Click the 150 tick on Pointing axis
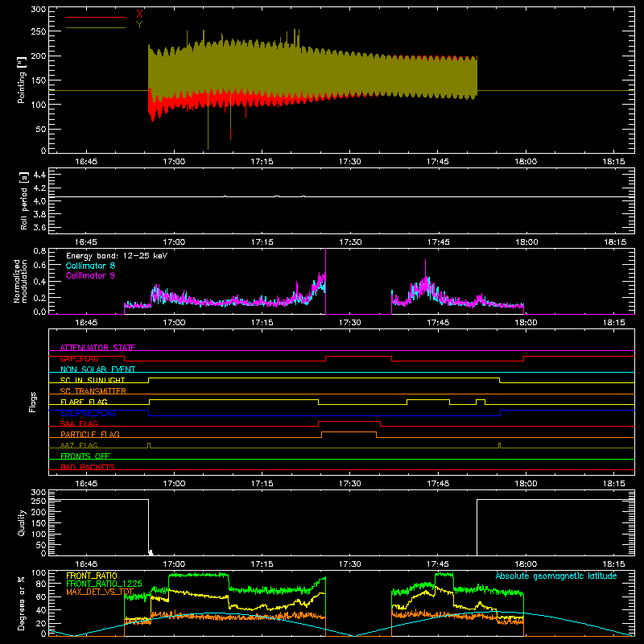 (38, 80)
